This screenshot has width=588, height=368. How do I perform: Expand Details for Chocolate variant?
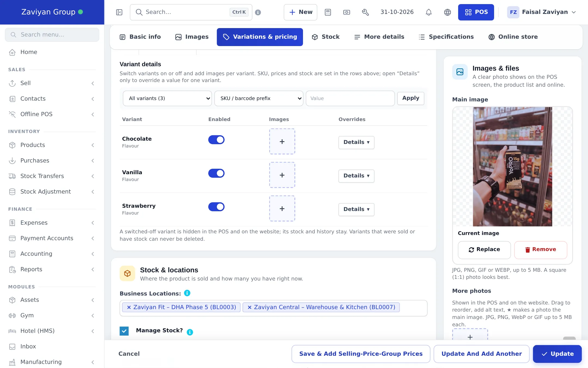coord(356,142)
